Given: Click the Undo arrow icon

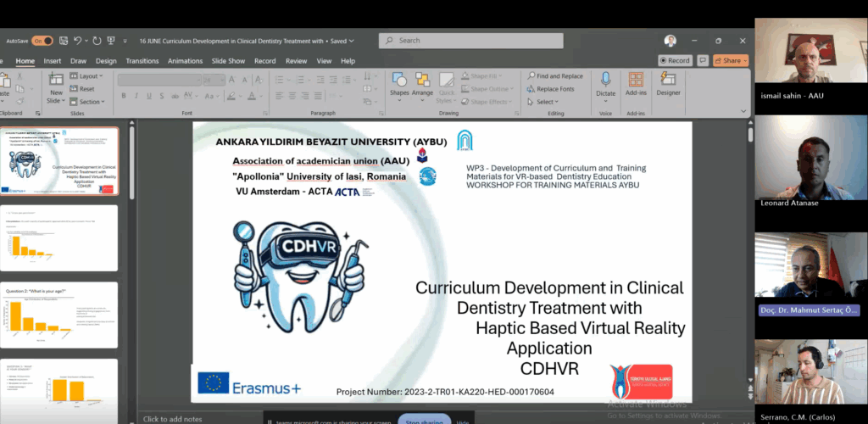Looking at the screenshot, I should click(77, 41).
